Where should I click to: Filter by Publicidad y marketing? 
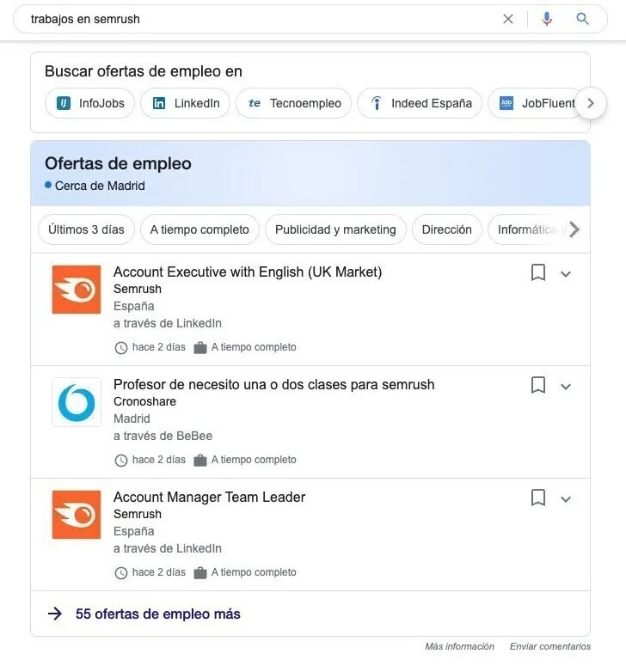tap(335, 229)
